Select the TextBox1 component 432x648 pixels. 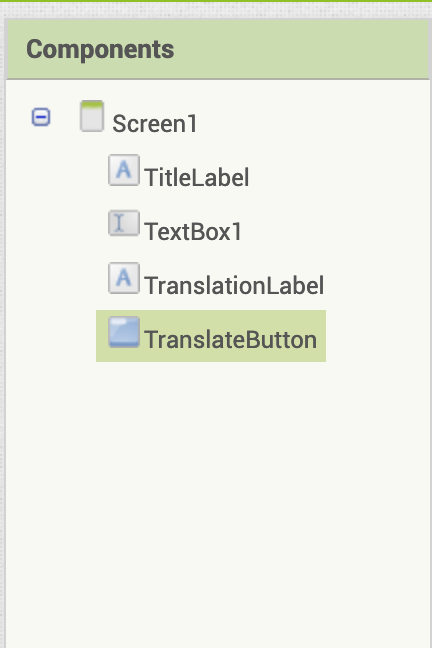[x=193, y=231]
